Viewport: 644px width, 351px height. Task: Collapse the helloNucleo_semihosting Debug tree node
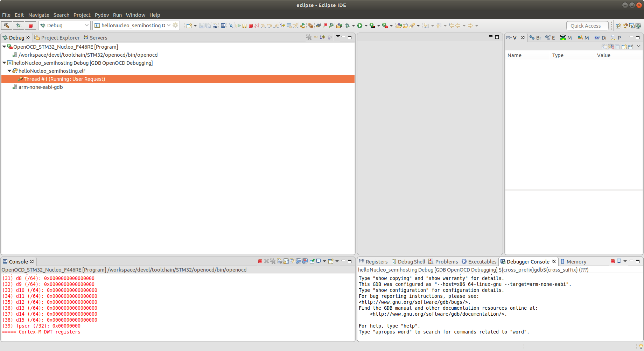4,63
